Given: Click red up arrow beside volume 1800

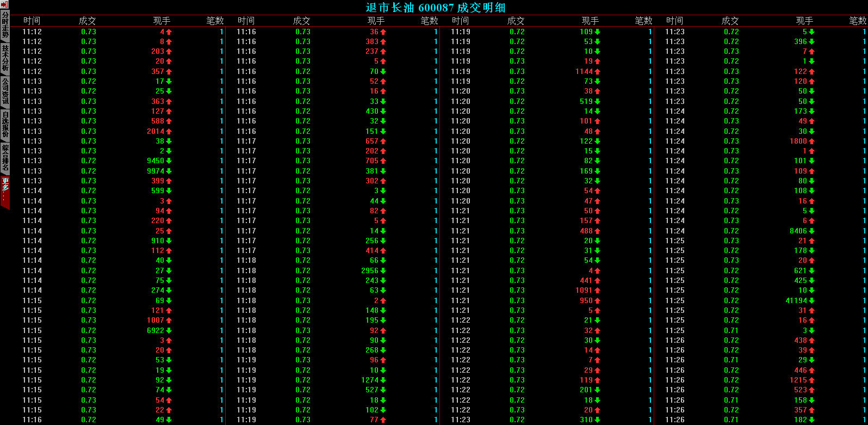Looking at the screenshot, I should point(811,141).
